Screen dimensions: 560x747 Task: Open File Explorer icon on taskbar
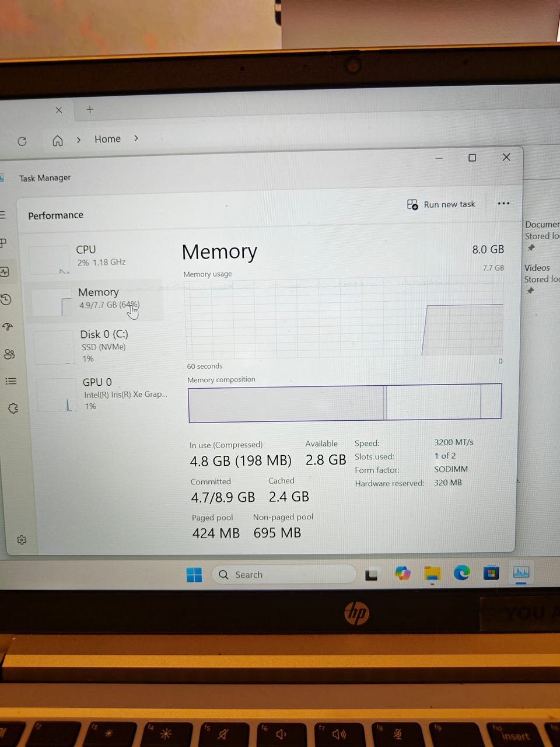[x=432, y=574]
